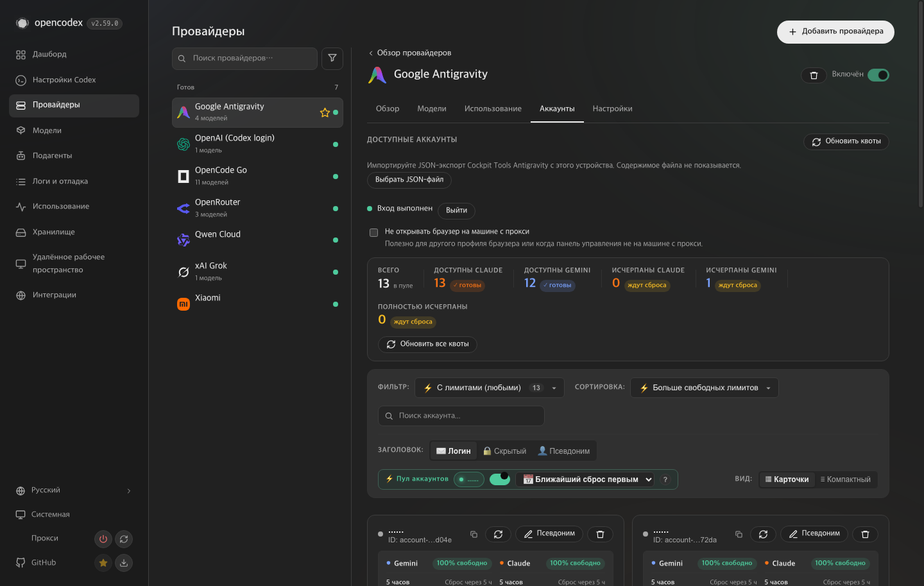Switch to the Настройки tab
Screen dimensions: 924x586
click(613, 109)
